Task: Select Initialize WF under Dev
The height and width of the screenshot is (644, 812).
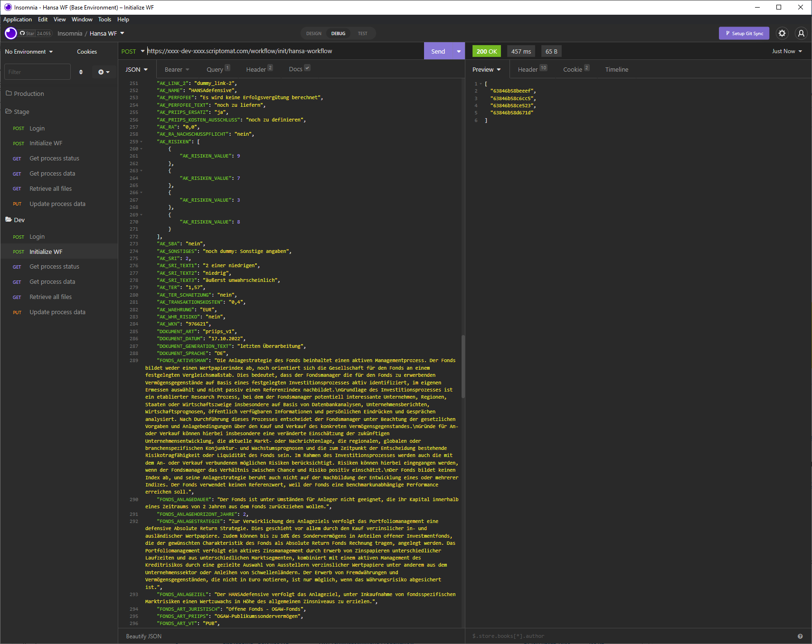Action: tap(59, 252)
